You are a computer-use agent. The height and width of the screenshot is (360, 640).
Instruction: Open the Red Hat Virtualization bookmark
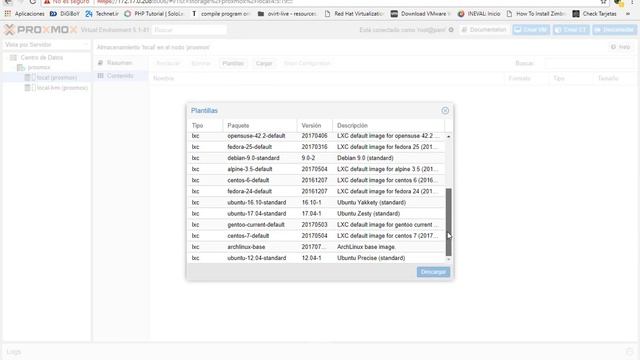(x=354, y=14)
